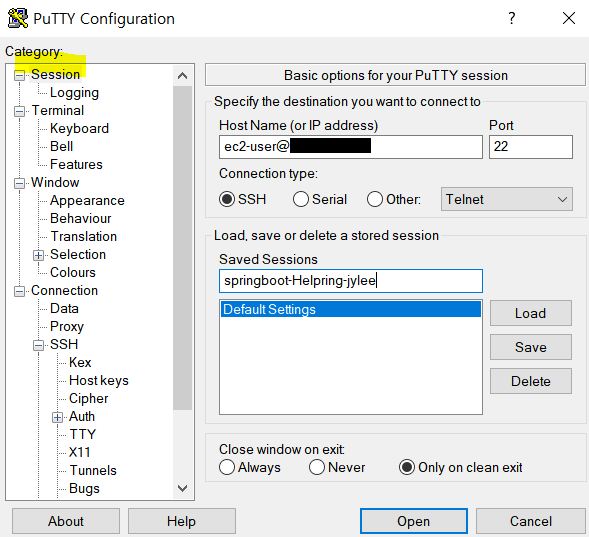Image resolution: width=589 pixels, height=537 pixels.
Task: Open the X11 category
Action: click(x=80, y=453)
